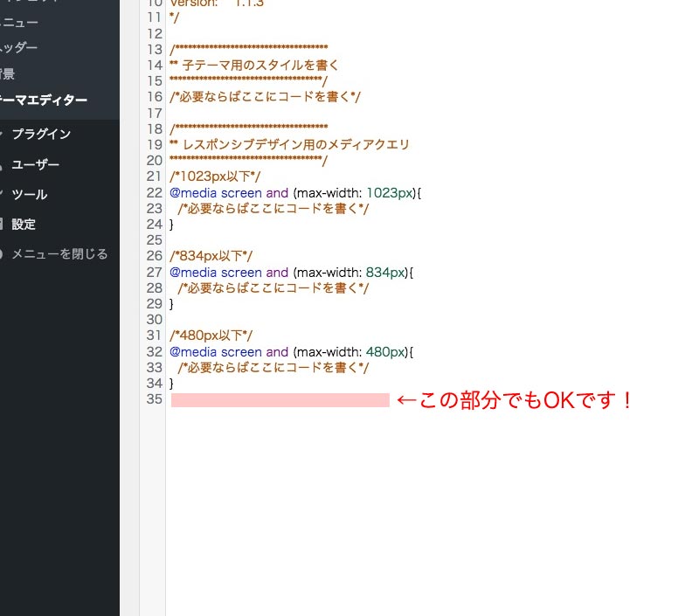Open the ユーザー admin menu
The width and height of the screenshot is (699, 616).
(35, 164)
